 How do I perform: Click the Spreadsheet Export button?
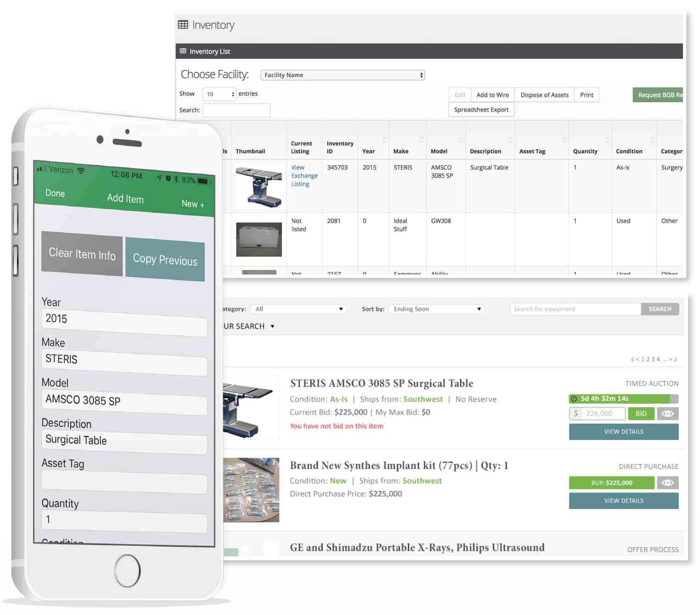[481, 110]
